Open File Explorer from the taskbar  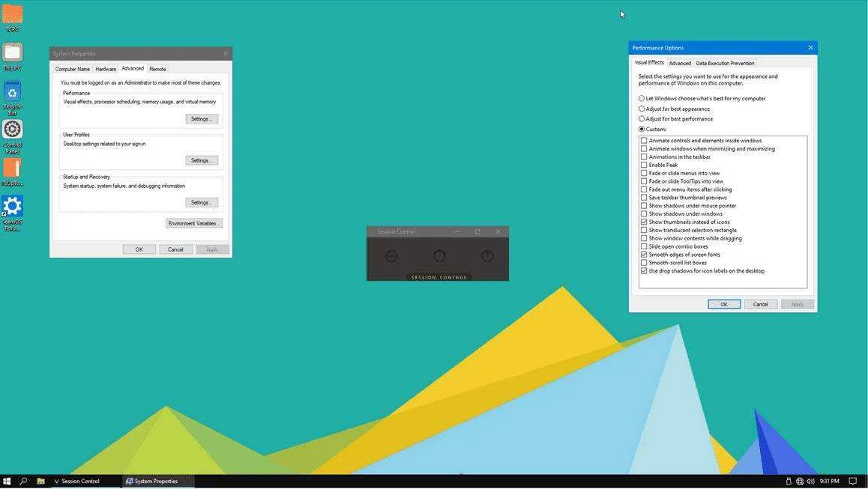pos(40,482)
